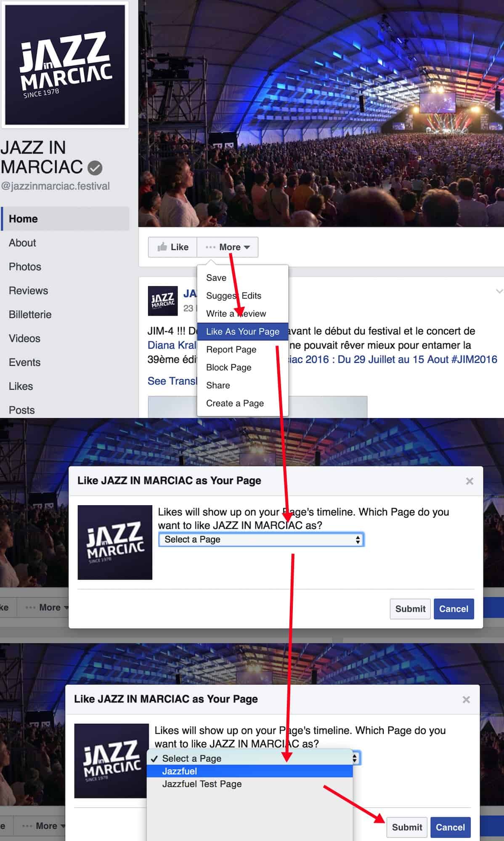Image resolution: width=504 pixels, height=841 pixels.
Task: Click the More button behind the first dialog
Action: 43,607
